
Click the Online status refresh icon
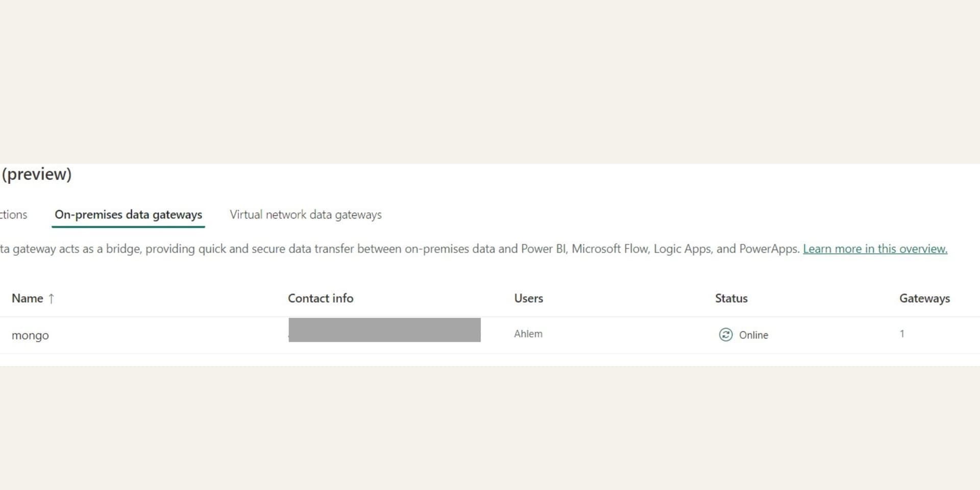(x=725, y=334)
